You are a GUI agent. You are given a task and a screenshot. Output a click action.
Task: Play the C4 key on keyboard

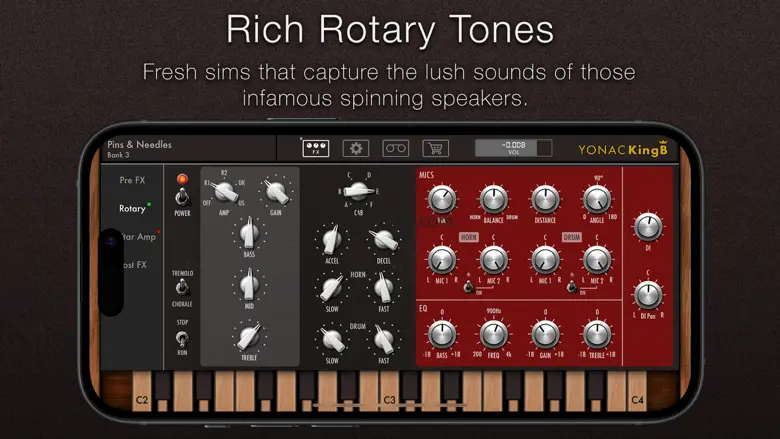click(637, 391)
